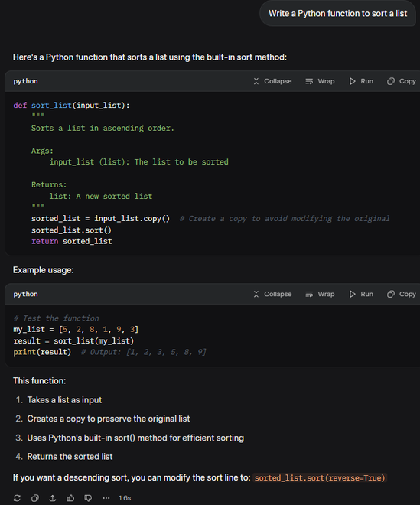Run the sort_list function code block
The height and width of the screenshot is (505, 420).
click(x=361, y=81)
